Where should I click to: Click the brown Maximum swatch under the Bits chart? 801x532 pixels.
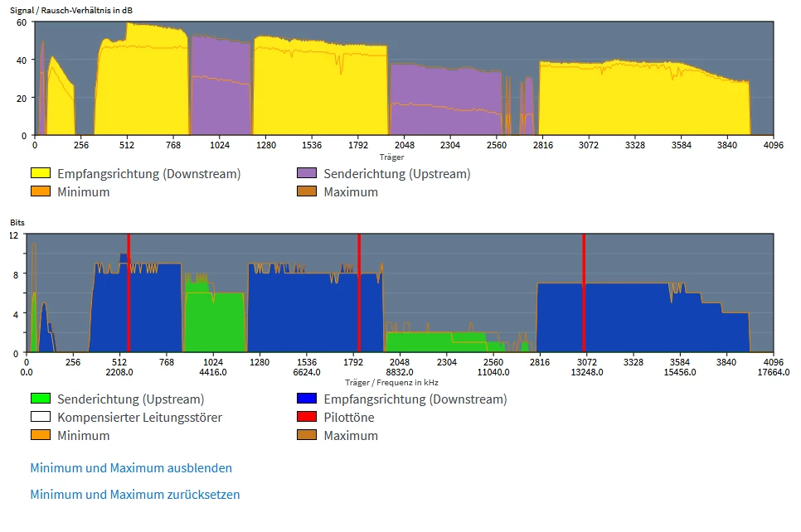point(307,435)
